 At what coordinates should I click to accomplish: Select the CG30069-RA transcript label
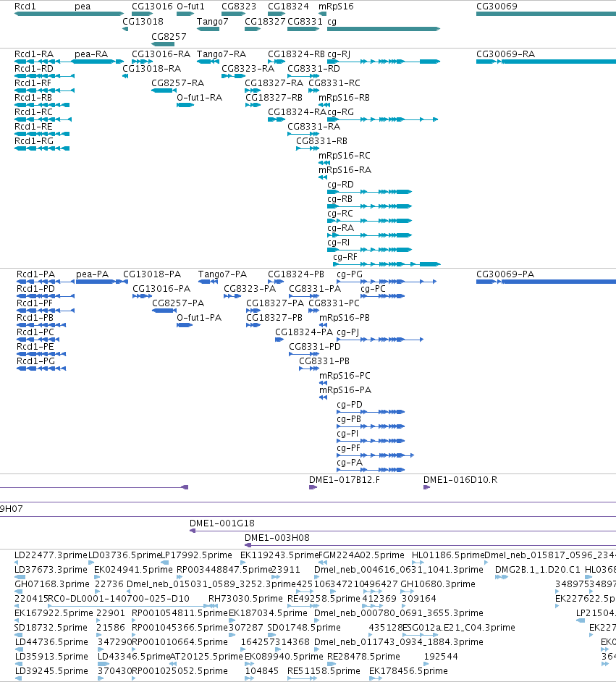[505, 54]
